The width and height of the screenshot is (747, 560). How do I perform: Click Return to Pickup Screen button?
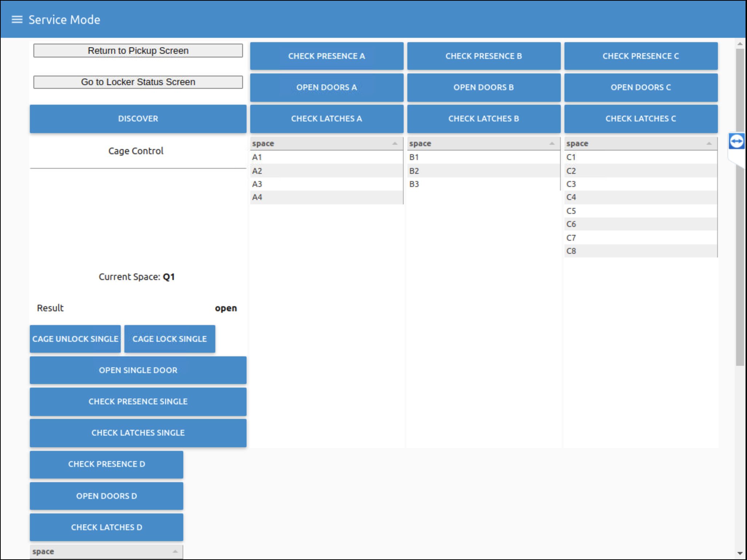point(138,51)
